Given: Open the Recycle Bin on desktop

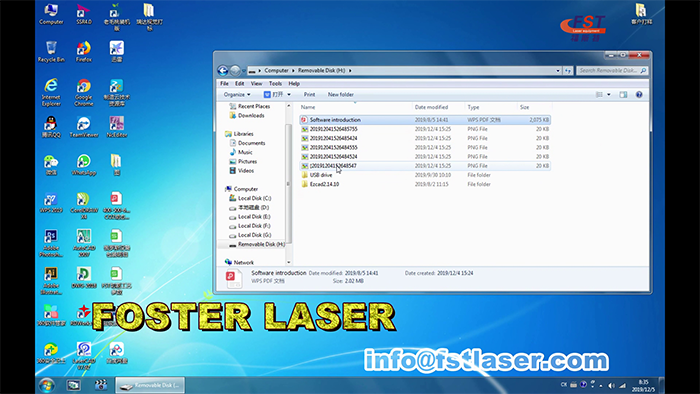Looking at the screenshot, I should [x=51, y=51].
